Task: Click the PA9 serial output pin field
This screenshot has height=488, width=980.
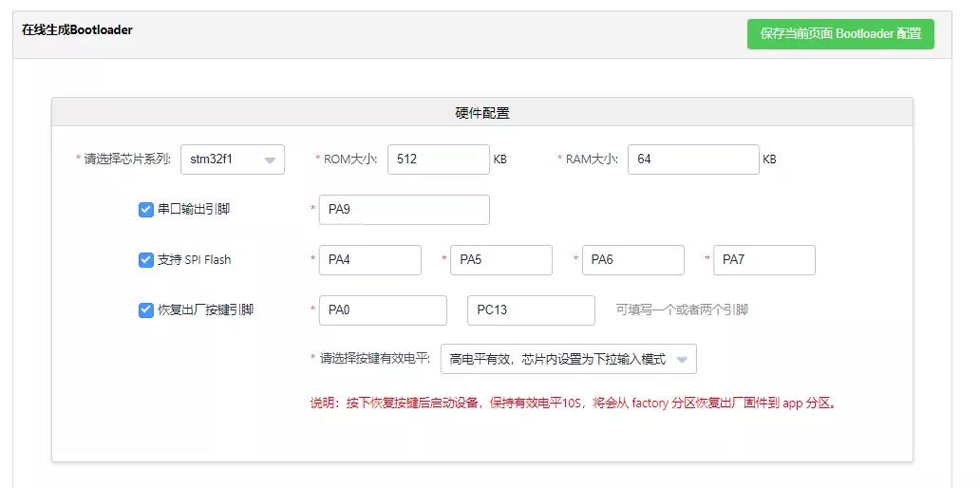Action: point(404,209)
